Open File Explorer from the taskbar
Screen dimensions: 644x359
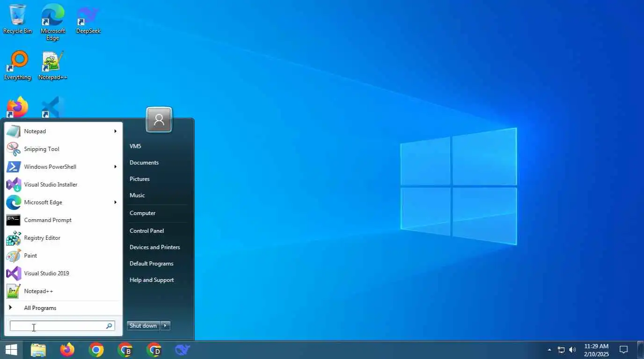pyautogui.click(x=38, y=350)
